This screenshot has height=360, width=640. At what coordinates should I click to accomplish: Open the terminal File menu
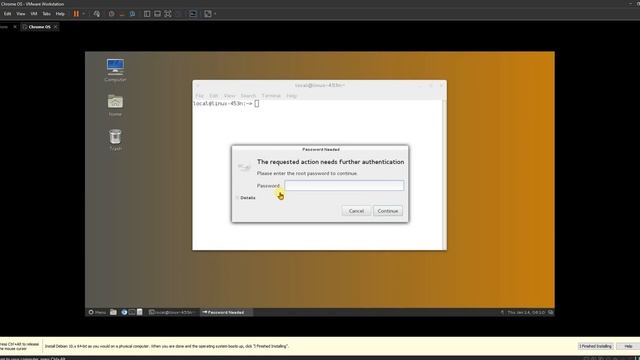(200, 96)
